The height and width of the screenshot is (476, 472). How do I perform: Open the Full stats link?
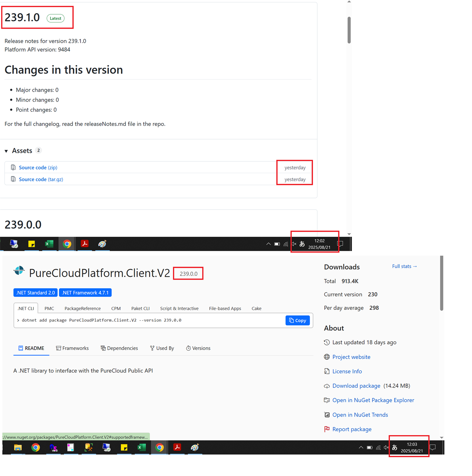click(405, 266)
